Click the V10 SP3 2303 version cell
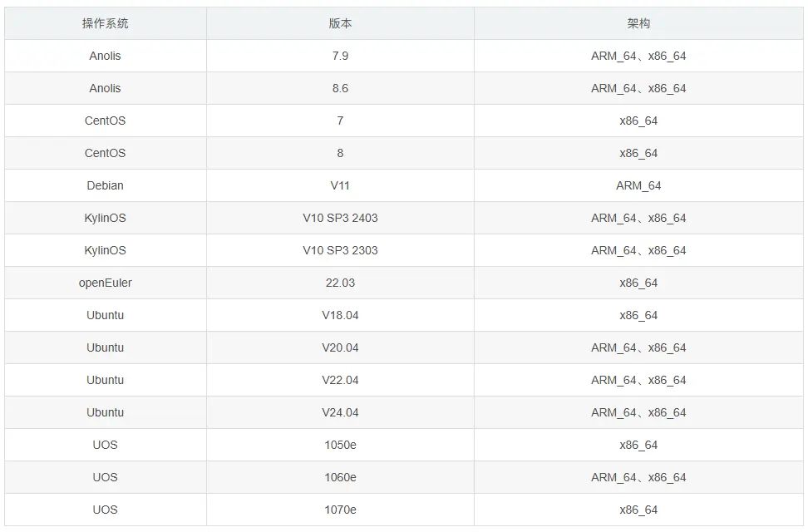 [340, 250]
